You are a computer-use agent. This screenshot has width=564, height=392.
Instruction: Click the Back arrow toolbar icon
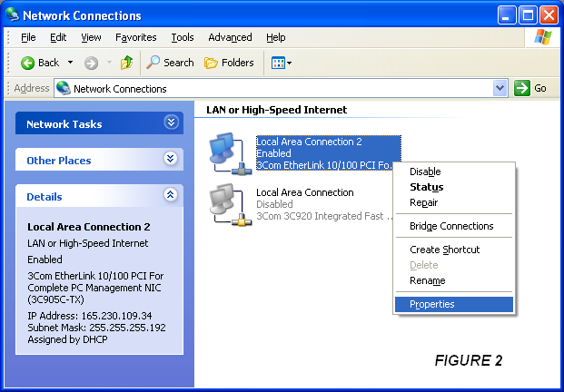[x=27, y=63]
